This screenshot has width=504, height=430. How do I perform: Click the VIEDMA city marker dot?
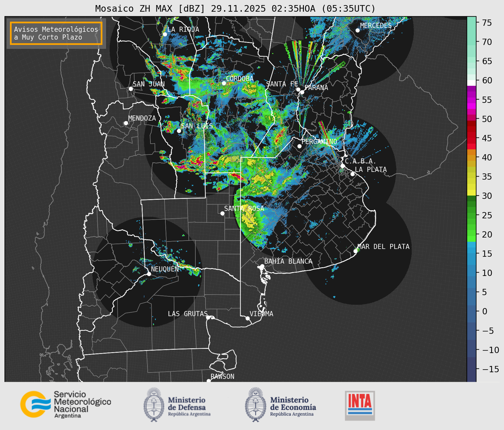[x=248, y=318]
